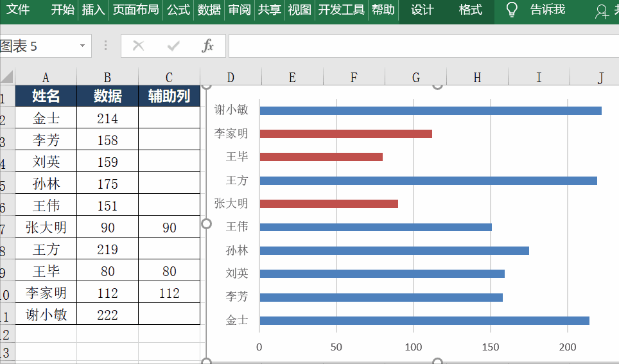Click the formula bar resize dots handle

pos(105,46)
